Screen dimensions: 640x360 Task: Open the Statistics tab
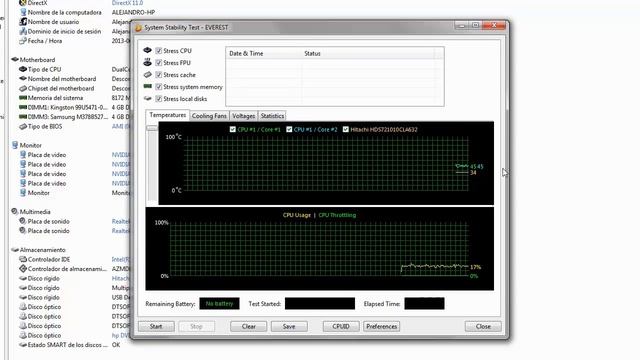tap(272, 116)
